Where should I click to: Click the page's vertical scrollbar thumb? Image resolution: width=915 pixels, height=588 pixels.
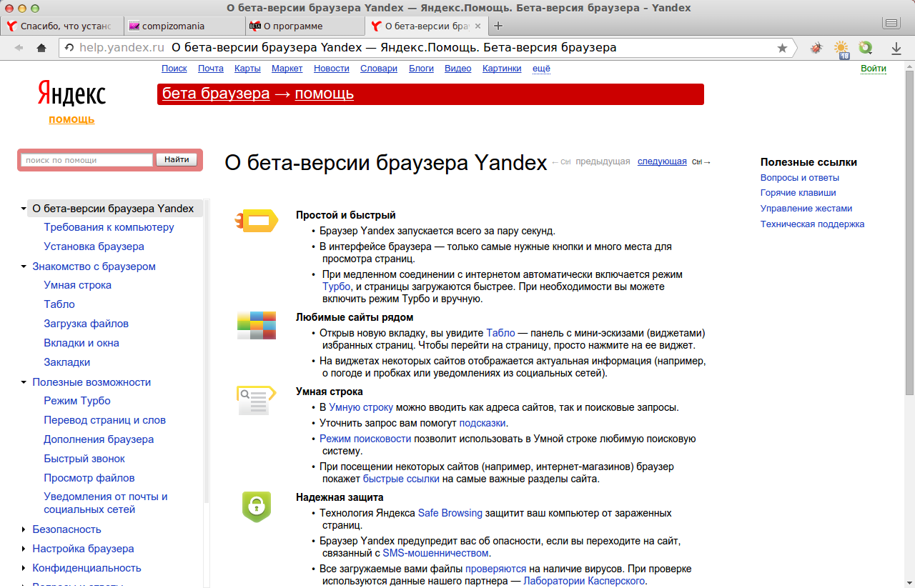coord(909,232)
